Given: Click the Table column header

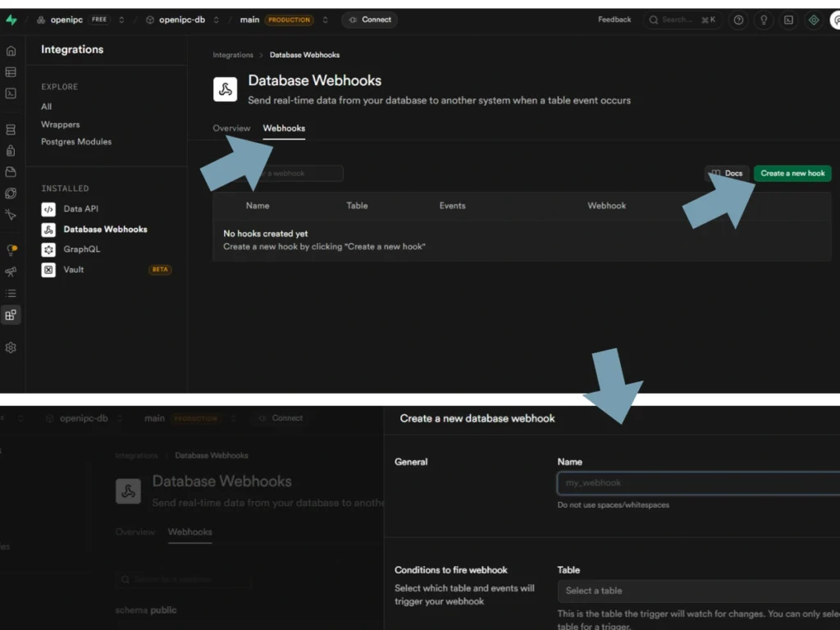Looking at the screenshot, I should pyautogui.click(x=357, y=206).
